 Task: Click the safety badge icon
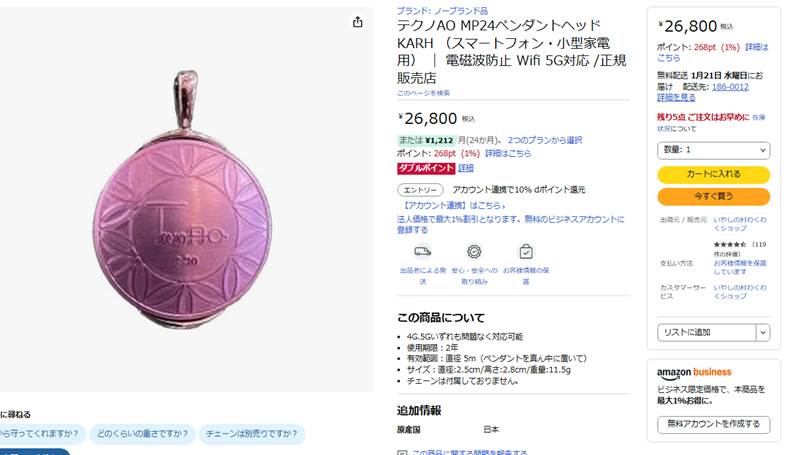pos(474,251)
